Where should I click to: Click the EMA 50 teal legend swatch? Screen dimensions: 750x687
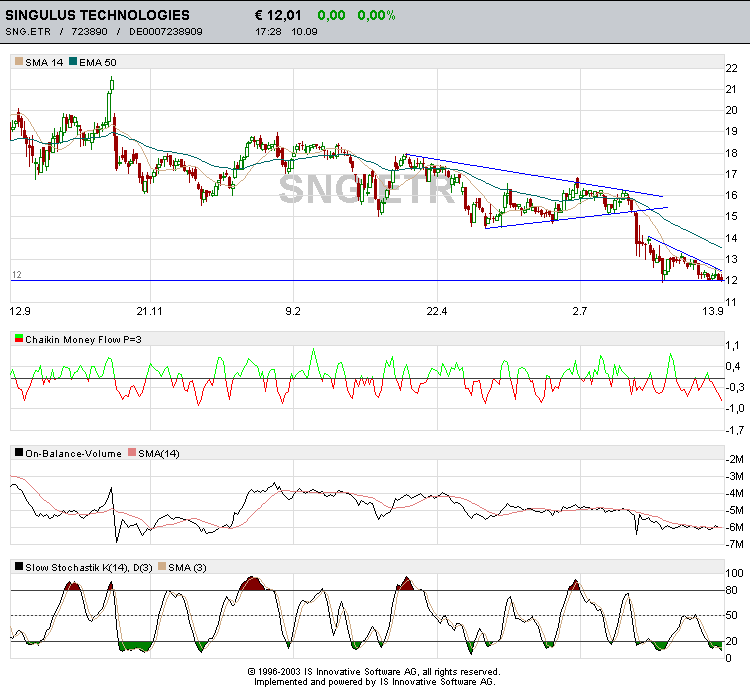tap(73, 62)
